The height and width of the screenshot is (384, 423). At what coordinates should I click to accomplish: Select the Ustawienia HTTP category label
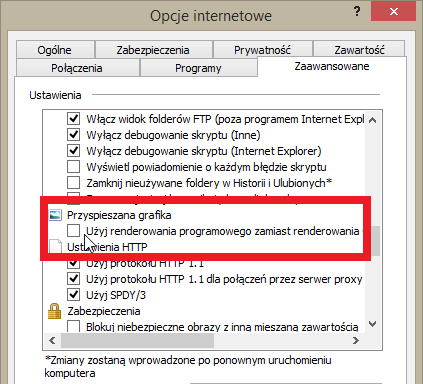107,247
